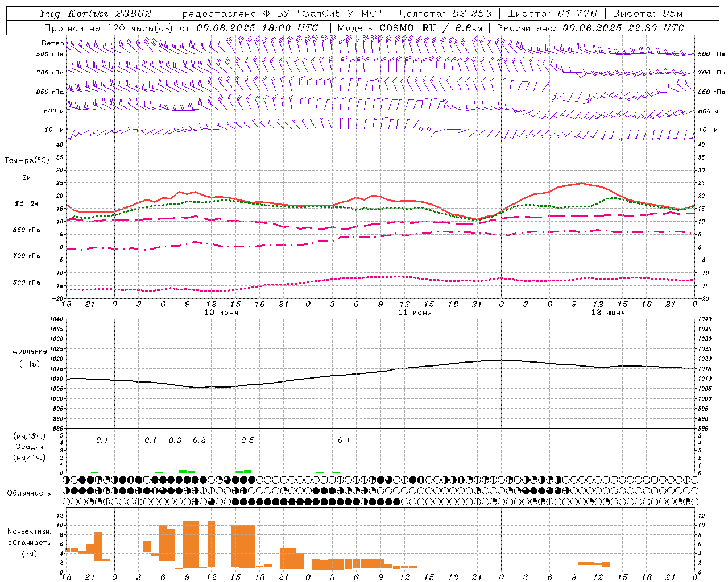The width and height of the screenshot is (728, 582).
Task: Click the Облачность row label
Action: [x=29, y=493]
